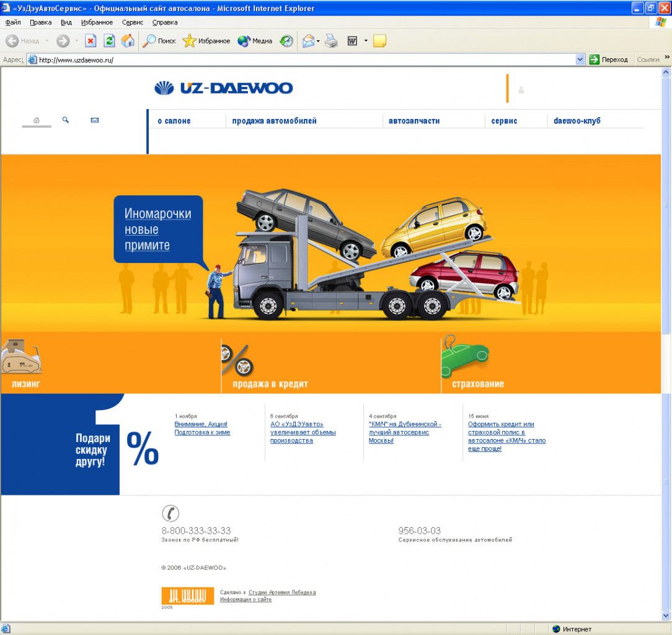672x635 pixels.
Task: Click the Forward arrow button
Action: coord(63,41)
